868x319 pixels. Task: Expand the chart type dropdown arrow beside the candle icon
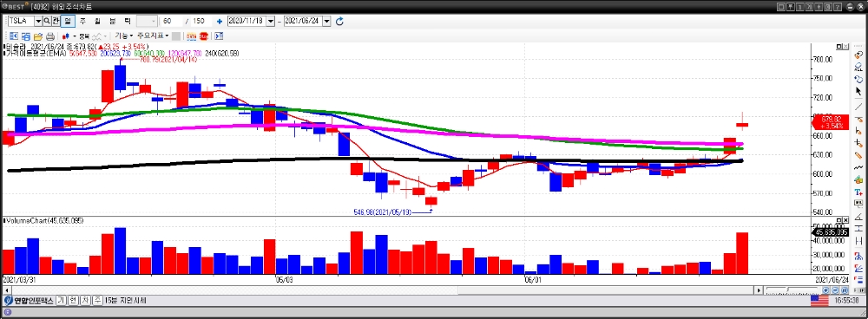74,36
